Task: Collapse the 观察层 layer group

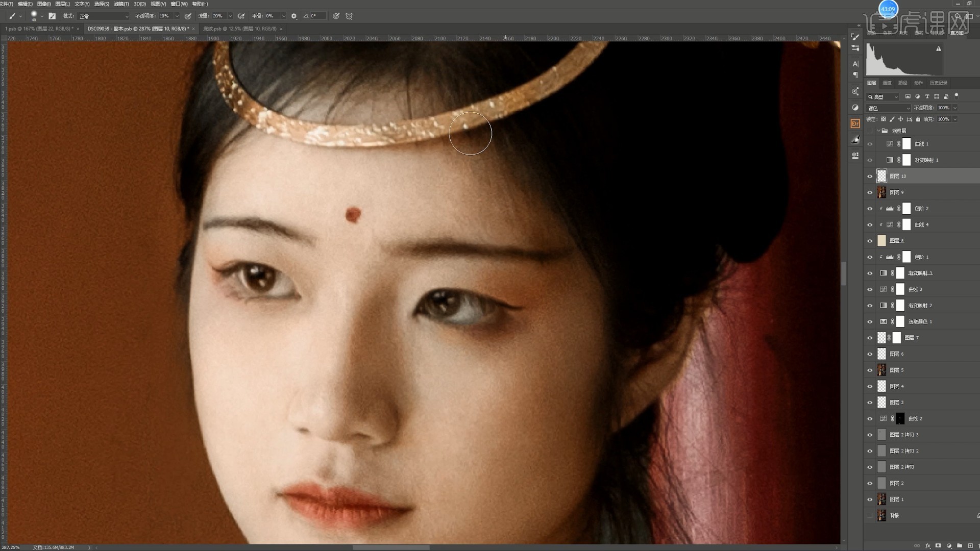Action: coord(878,131)
